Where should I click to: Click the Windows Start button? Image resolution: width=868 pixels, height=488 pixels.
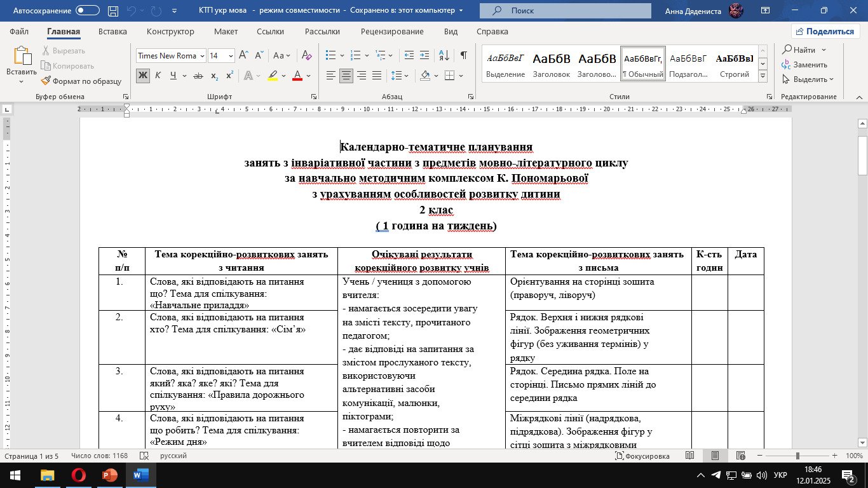point(15,475)
